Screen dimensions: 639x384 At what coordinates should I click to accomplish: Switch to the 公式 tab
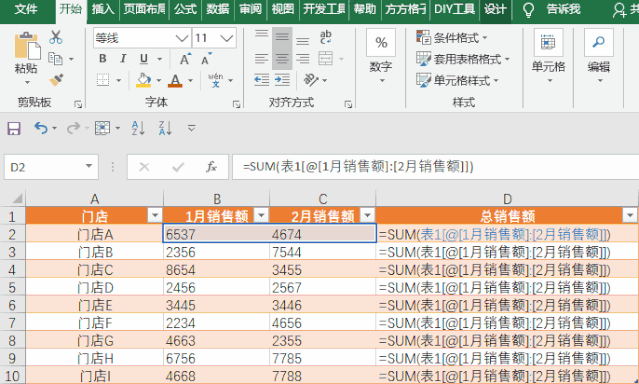click(x=185, y=9)
